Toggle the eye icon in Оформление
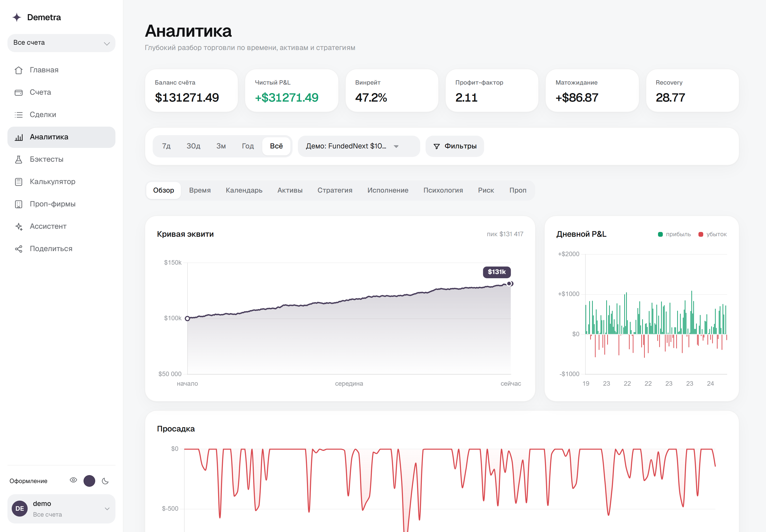 73,480
